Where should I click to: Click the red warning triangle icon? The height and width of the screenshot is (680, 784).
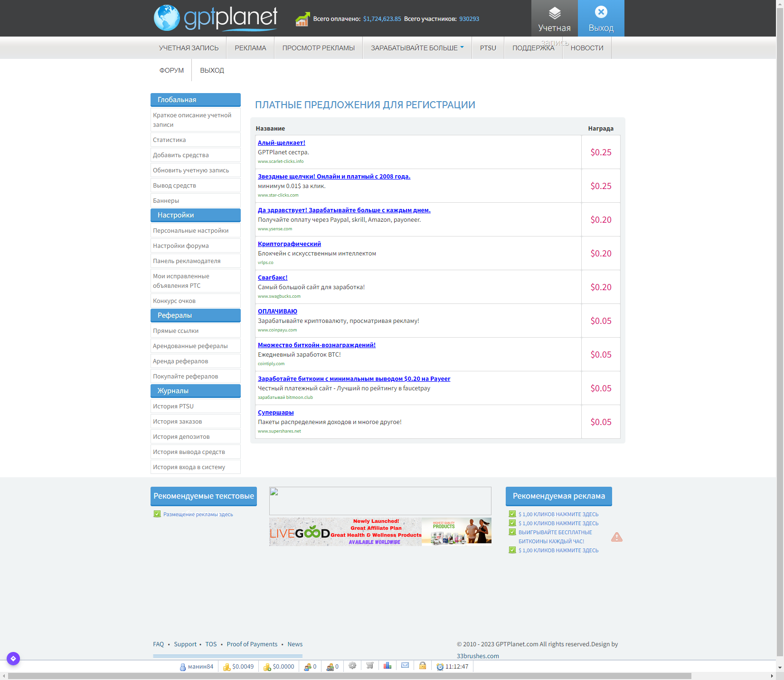click(x=617, y=537)
